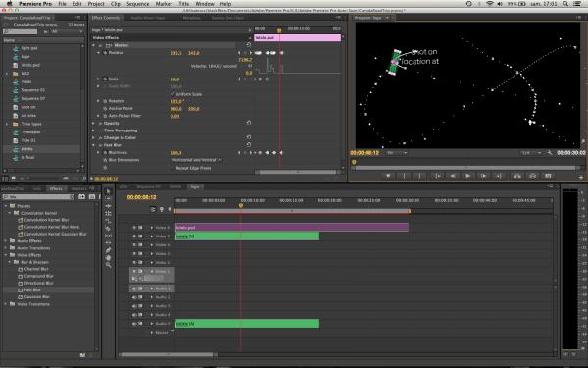The height and width of the screenshot is (368, 588).
Task: Select the Selection tool in tools panel
Action: coord(108,191)
